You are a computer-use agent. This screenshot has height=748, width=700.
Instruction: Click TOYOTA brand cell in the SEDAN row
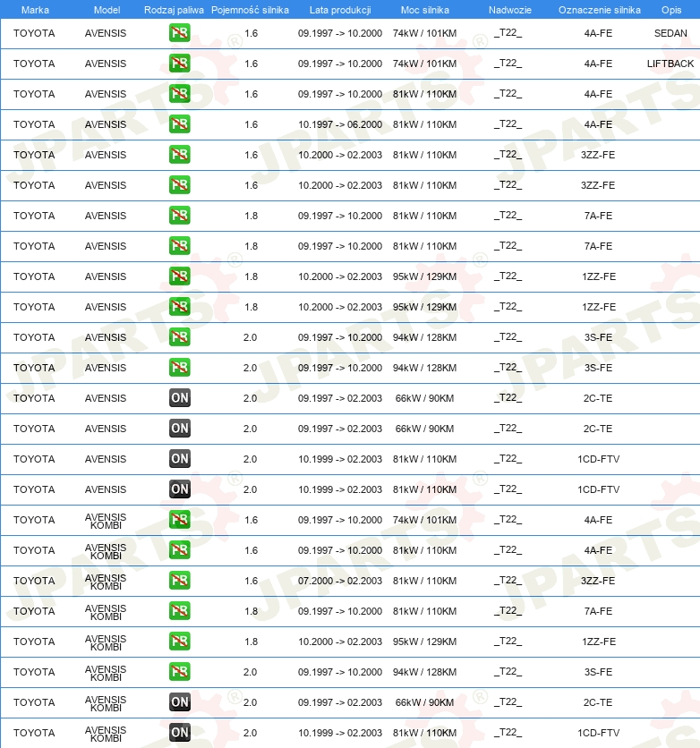tap(34, 33)
